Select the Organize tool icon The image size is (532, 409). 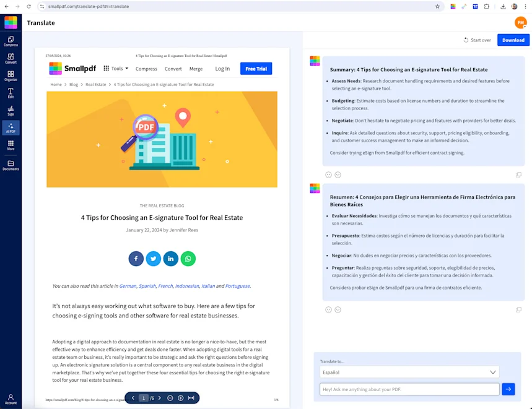[x=11, y=76]
